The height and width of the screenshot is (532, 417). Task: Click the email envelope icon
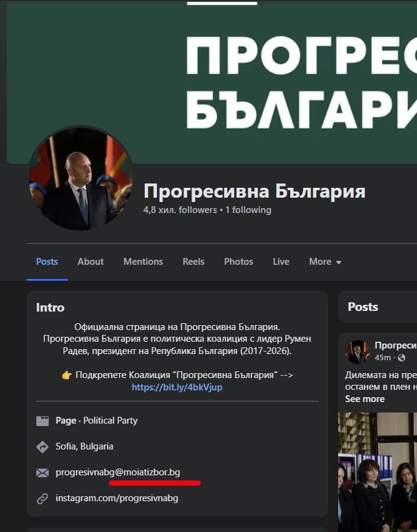tap(43, 473)
